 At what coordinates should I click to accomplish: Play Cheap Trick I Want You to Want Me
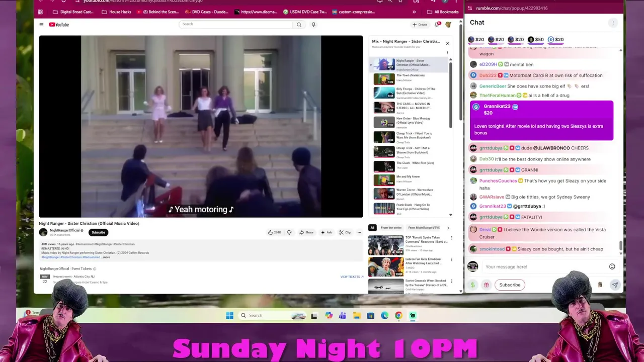pyautogui.click(x=409, y=137)
